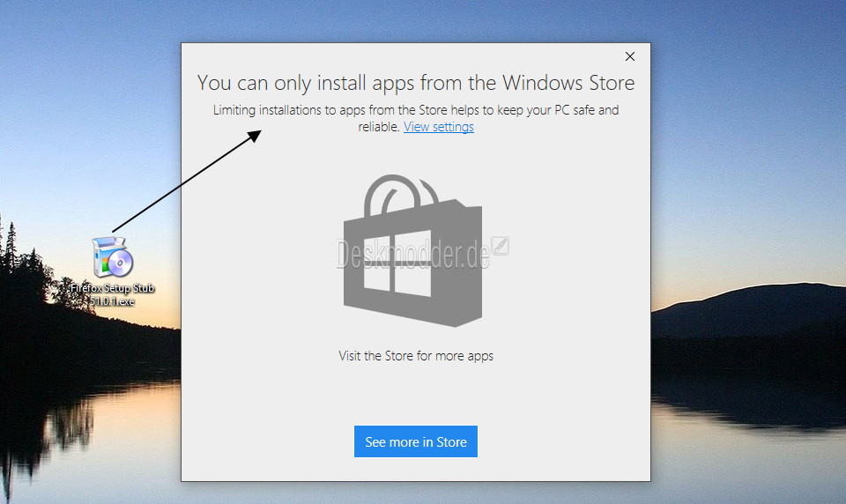Click the Windows Store shopping bag icon
The image size is (846, 504).
point(412,250)
